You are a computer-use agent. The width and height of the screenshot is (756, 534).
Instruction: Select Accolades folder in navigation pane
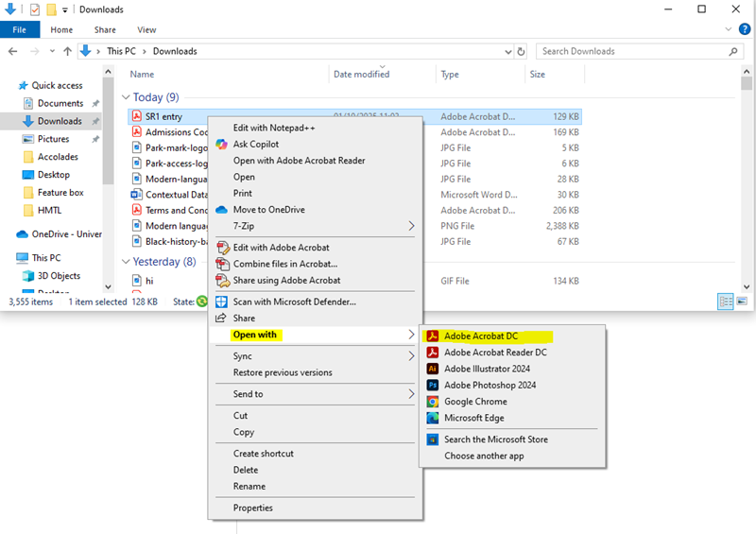pos(58,157)
